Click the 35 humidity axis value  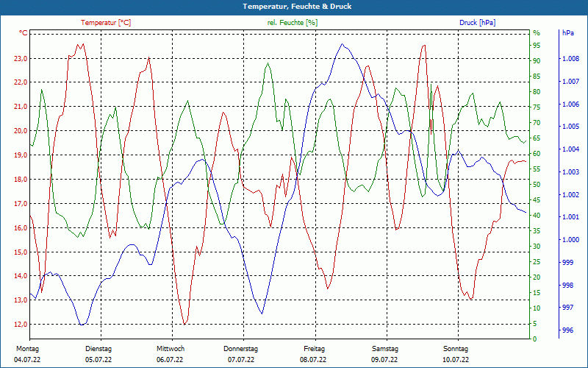537,231
